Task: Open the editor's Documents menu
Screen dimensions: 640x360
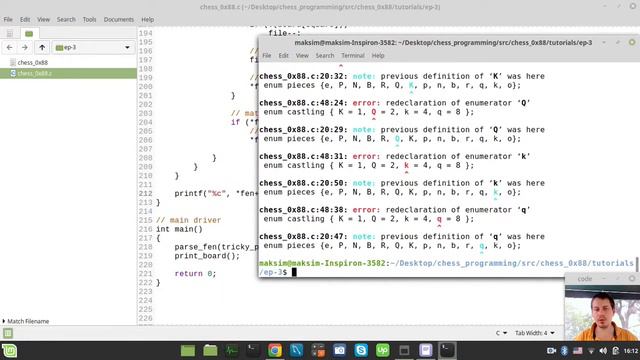Action: [x=118, y=20]
